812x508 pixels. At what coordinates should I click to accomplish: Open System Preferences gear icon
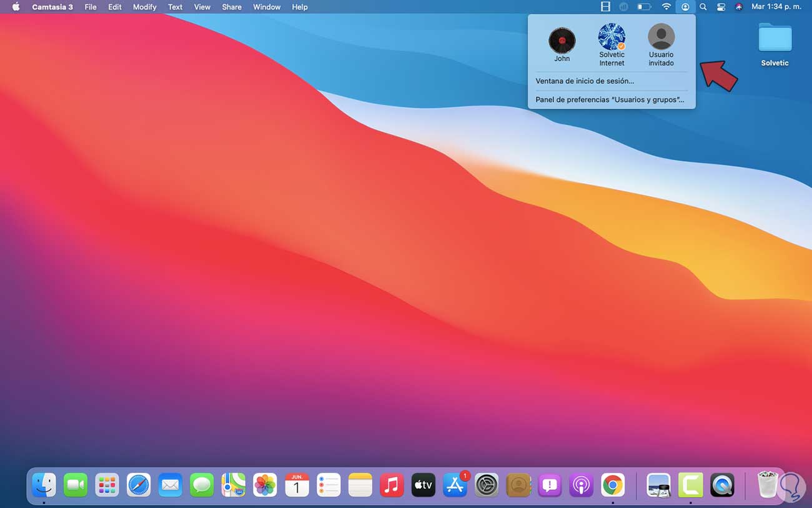pyautogui.click(x=486, y=485)
